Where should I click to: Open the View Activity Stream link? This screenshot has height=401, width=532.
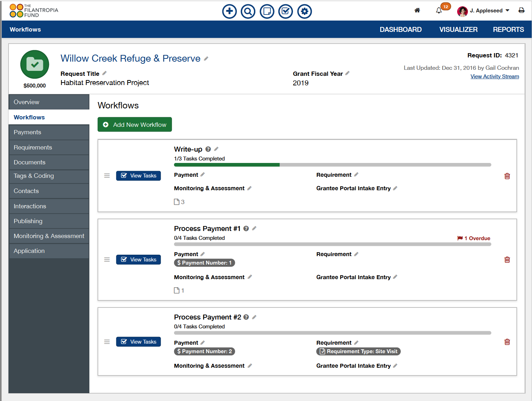494,76
